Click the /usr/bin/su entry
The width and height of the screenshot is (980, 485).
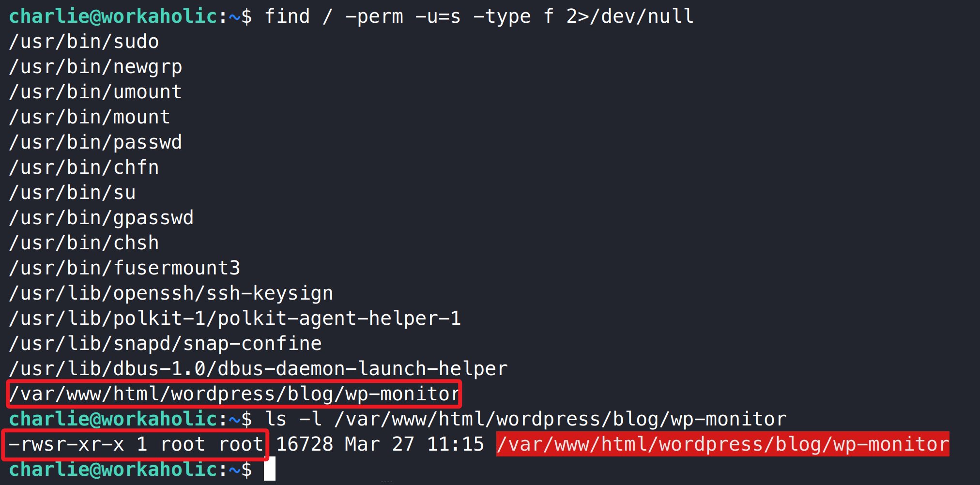tap(72, 193)
